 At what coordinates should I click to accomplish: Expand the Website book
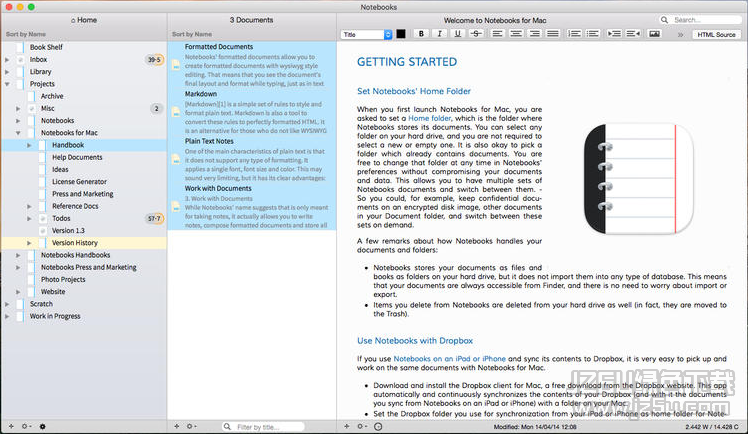(18, 292)
